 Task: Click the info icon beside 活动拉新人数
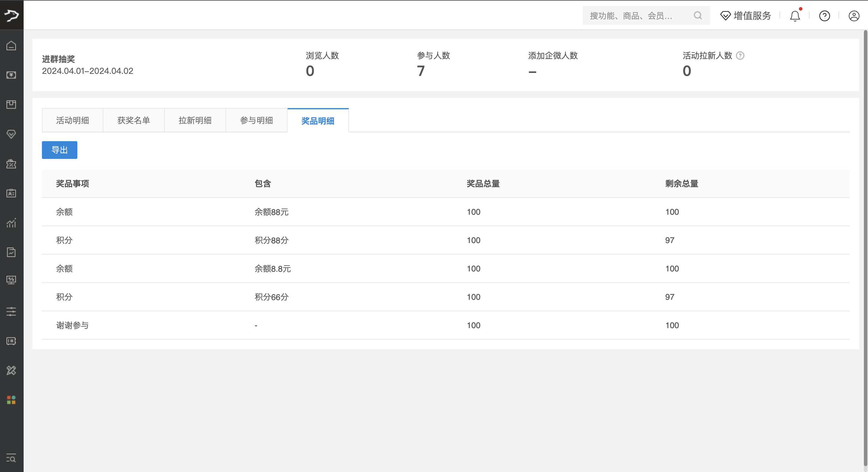tap(740, 56)
